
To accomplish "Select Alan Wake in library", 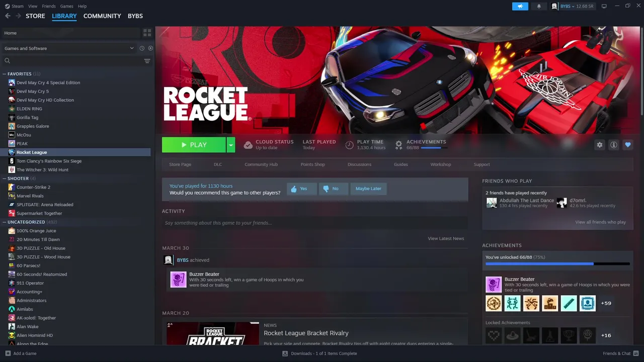I will tap(27, 326).
